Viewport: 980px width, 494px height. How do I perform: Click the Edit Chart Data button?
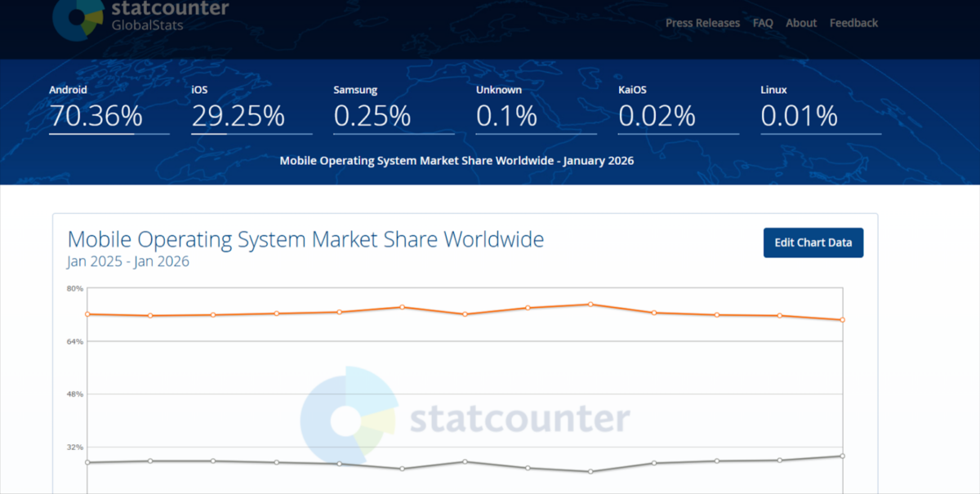[x=813, y=243]
